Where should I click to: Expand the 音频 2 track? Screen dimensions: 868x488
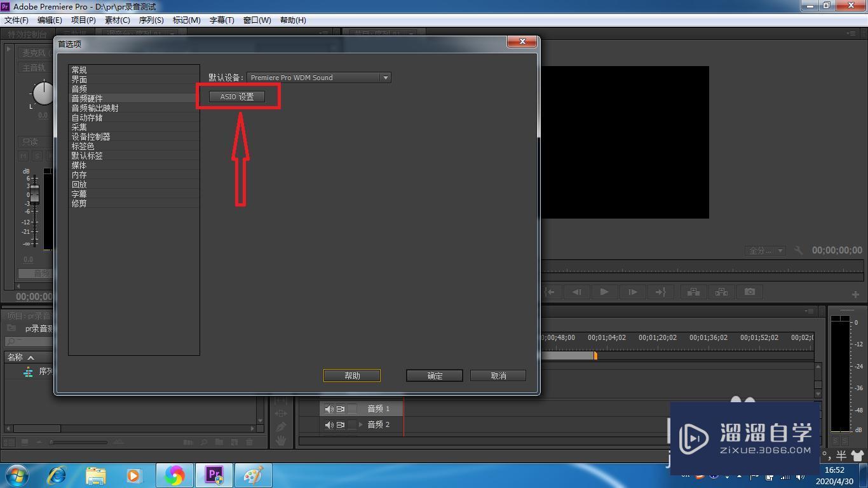tap(360, 424)
